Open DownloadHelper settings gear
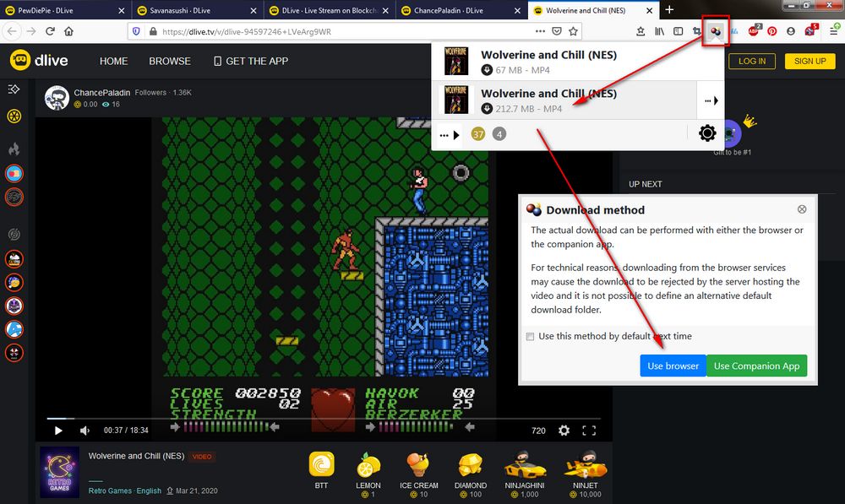This screenshot has height=504, width=845. click(x=707, y=133)
